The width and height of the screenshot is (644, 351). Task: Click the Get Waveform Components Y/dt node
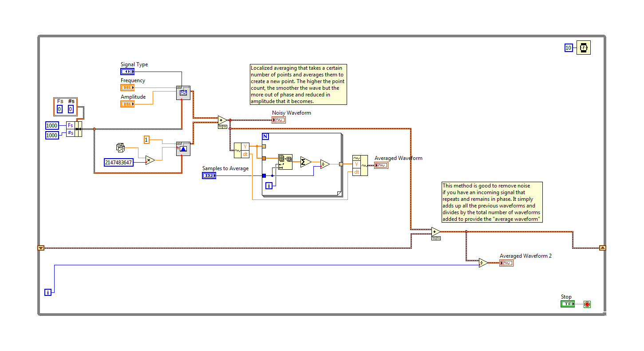(242, 150)
